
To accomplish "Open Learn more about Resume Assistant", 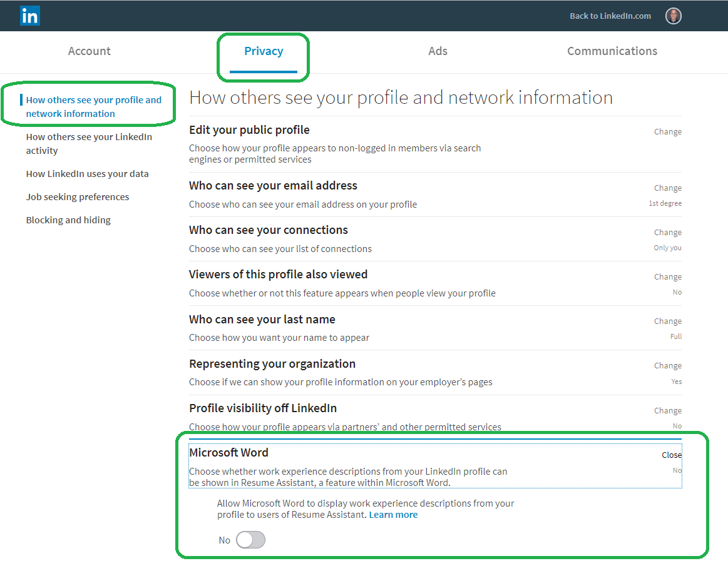I will (x=393, y=515).
